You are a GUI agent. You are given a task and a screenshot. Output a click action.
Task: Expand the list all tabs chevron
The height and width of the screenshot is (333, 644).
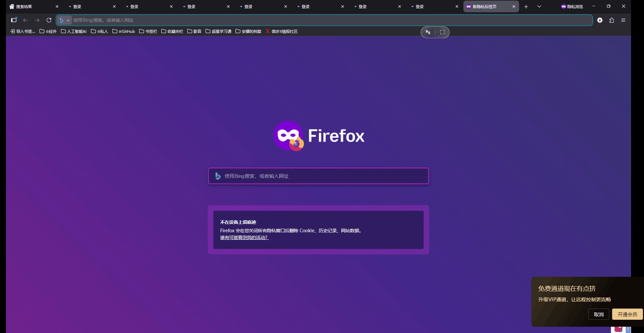pyautogui.click(x=539, y=7)
